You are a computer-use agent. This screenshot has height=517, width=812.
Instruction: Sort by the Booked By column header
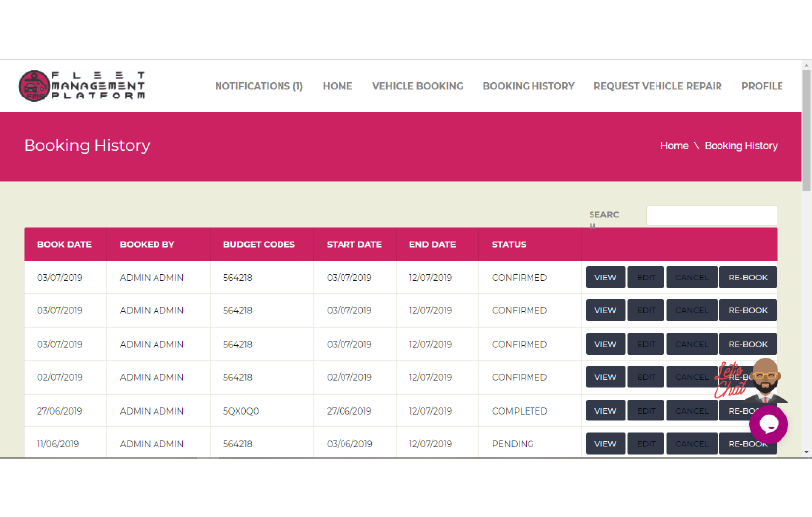click(157, 244)
